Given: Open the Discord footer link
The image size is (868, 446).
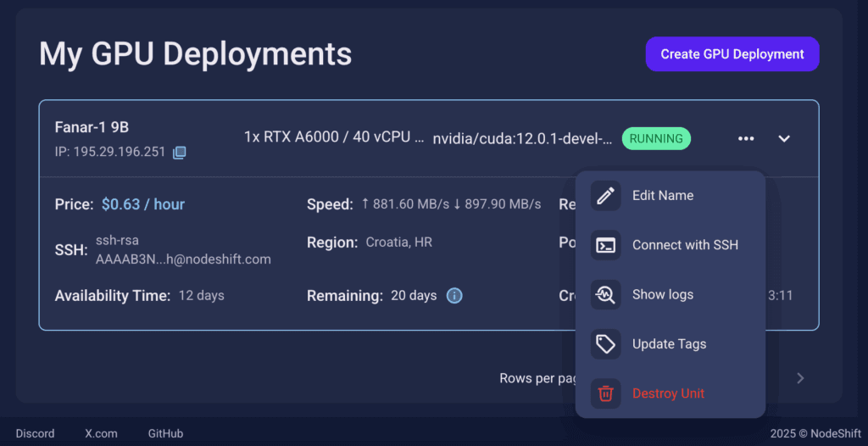Looking at the screenshot, I should (x=35, y=434).
